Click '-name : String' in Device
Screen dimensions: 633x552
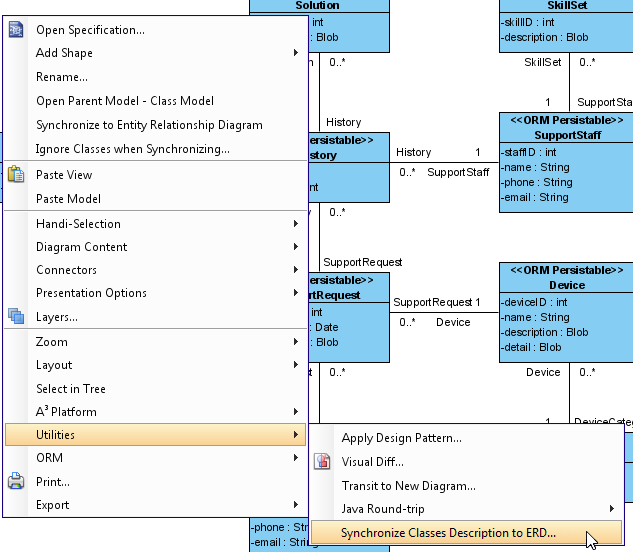tap(535, 317)
